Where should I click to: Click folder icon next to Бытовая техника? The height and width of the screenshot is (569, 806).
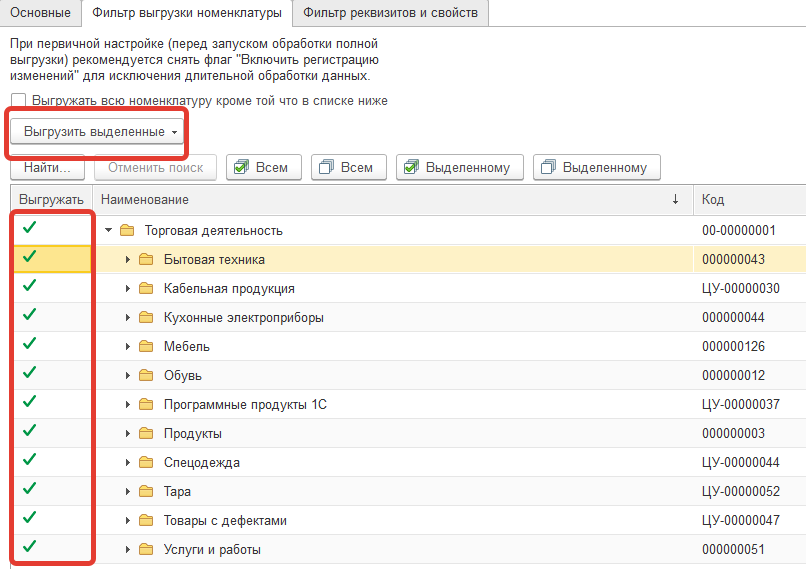point(146,260)
